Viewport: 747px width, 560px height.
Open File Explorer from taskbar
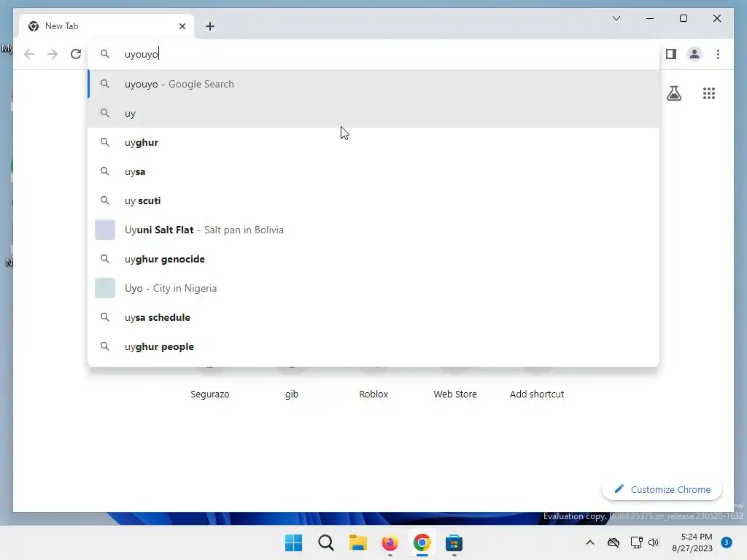(x=357, y=542)
